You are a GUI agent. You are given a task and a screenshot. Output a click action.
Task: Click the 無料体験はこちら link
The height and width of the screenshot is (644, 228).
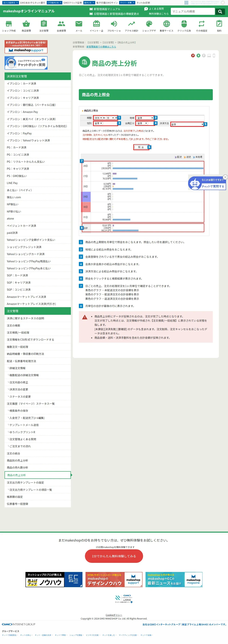click(x=159, y=14)
